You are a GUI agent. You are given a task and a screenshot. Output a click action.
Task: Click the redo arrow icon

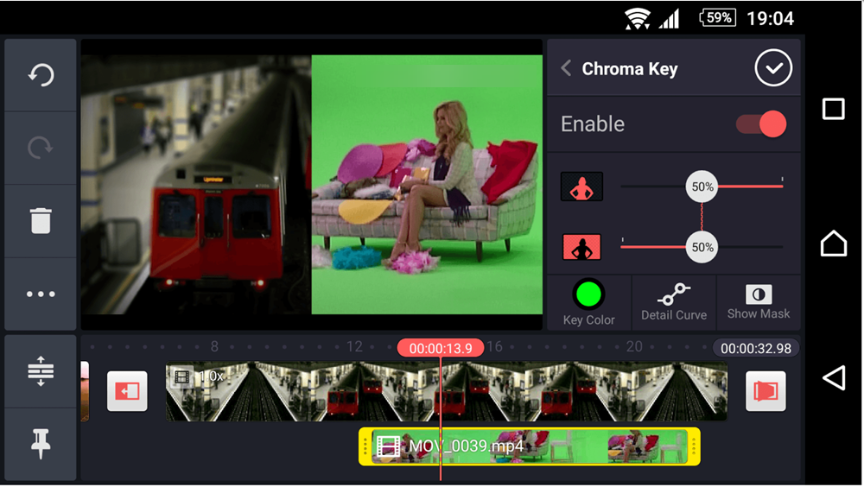(40, 148)
